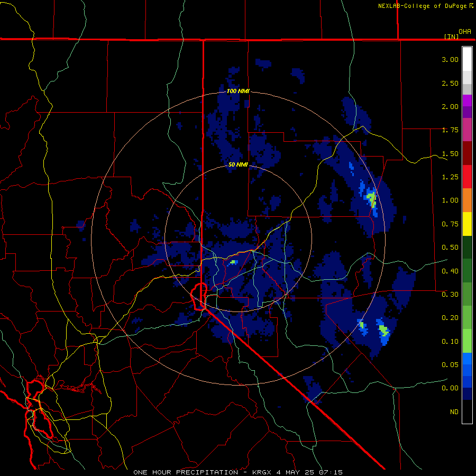Click the 0.75 legend value
The image size is (476, 476).
[450, 224]
